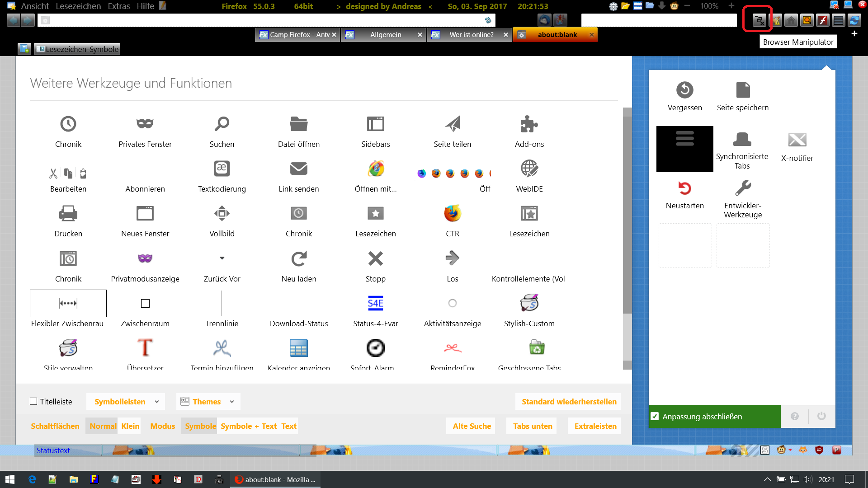Screen dimensions: 868x488
Task: Select the Add-ons puzzle icon
Action: pos(529,124)
